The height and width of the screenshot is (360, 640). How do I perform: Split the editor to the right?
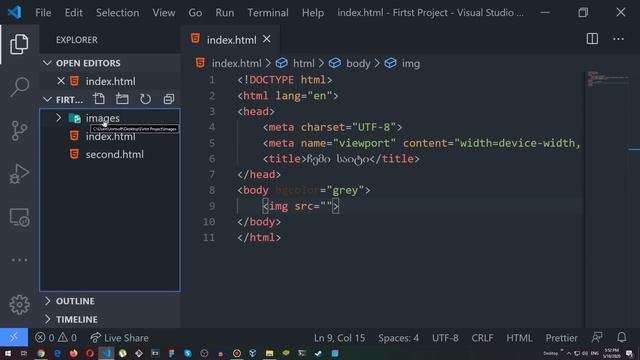592,39
